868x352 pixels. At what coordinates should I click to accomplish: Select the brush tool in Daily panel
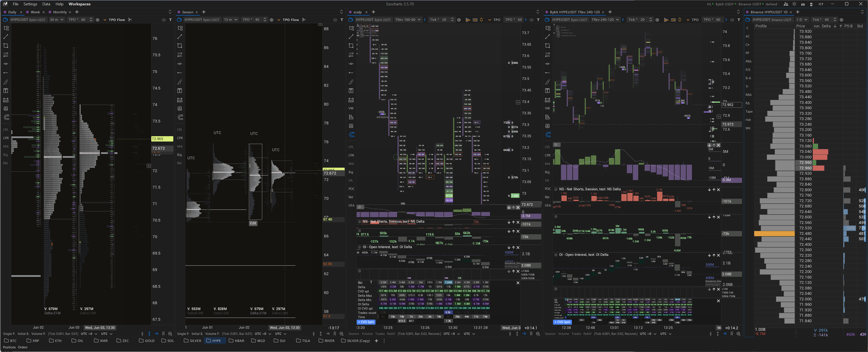point(6,82)
